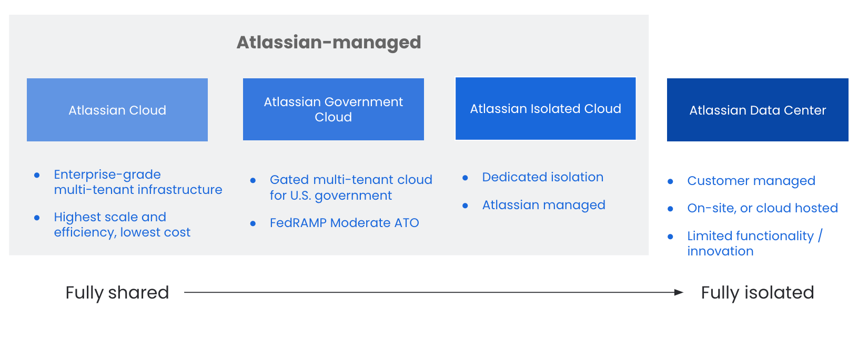868x349 pixels.
Task: Click the Atlassian-managed heading
Action: tap(329, 43)
